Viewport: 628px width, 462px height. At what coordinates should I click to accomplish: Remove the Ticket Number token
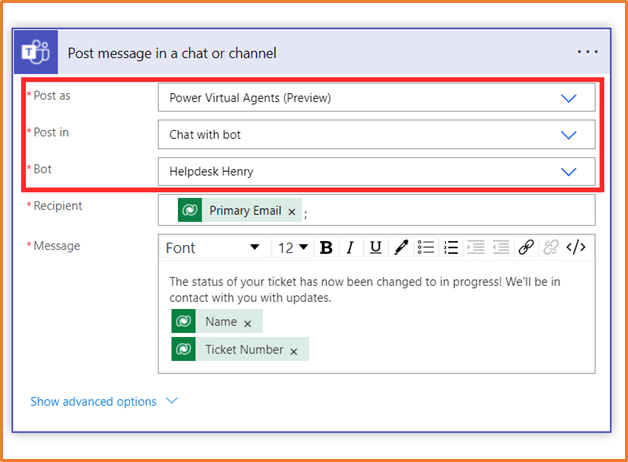pos(294,351)
